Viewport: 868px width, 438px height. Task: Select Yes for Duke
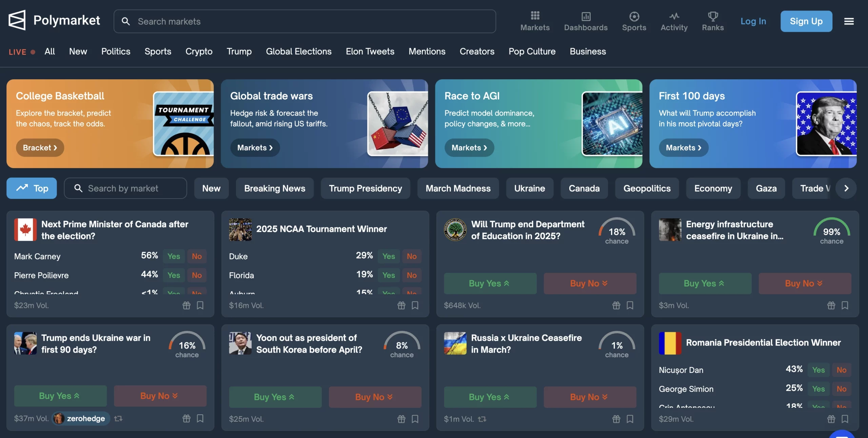[389, 256]
